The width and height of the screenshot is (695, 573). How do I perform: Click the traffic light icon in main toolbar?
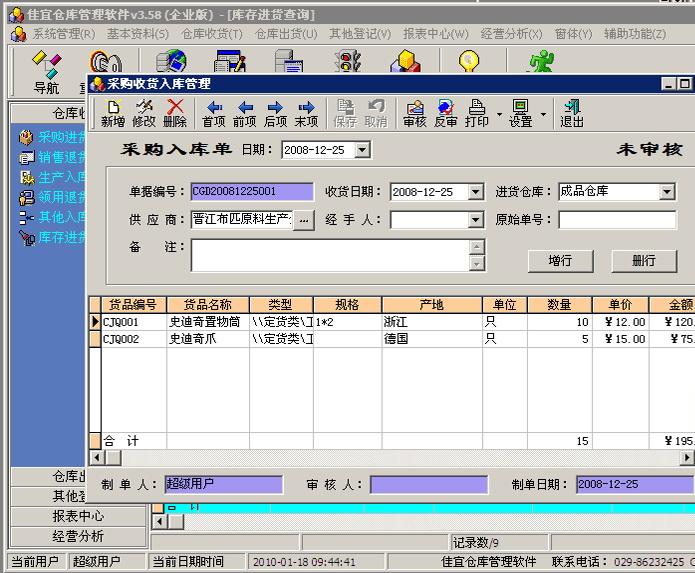click(348, 61)
